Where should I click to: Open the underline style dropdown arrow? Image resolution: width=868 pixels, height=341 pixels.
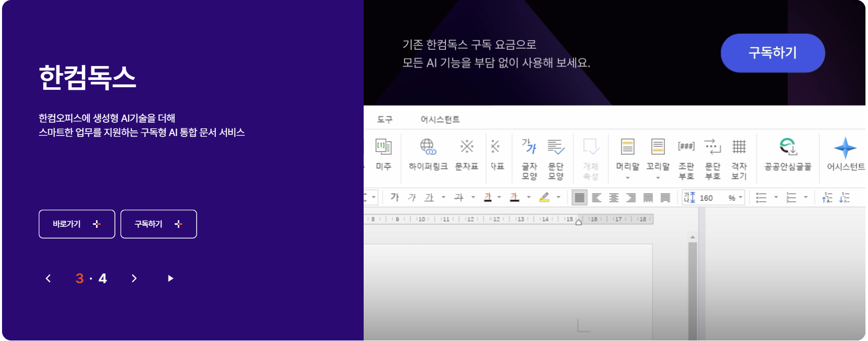point(443,197)
